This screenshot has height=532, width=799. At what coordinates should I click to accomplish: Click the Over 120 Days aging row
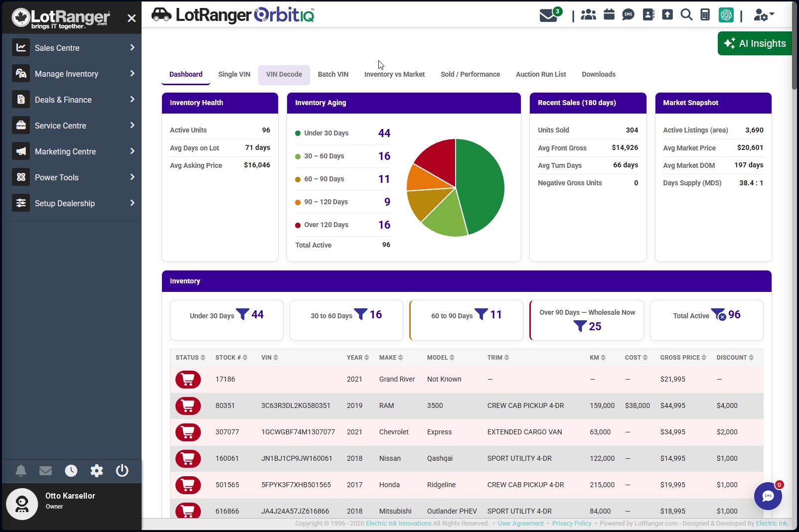tap(343, 225)
